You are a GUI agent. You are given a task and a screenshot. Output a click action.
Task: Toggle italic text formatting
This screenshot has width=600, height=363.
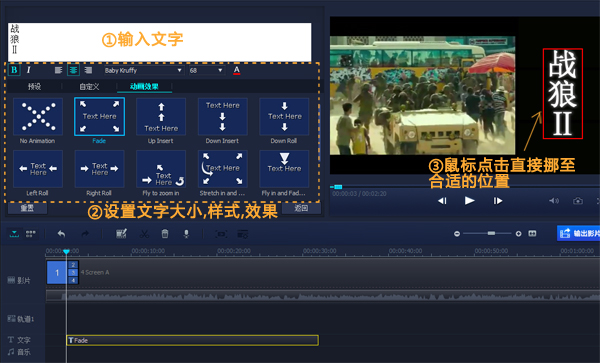28,70
